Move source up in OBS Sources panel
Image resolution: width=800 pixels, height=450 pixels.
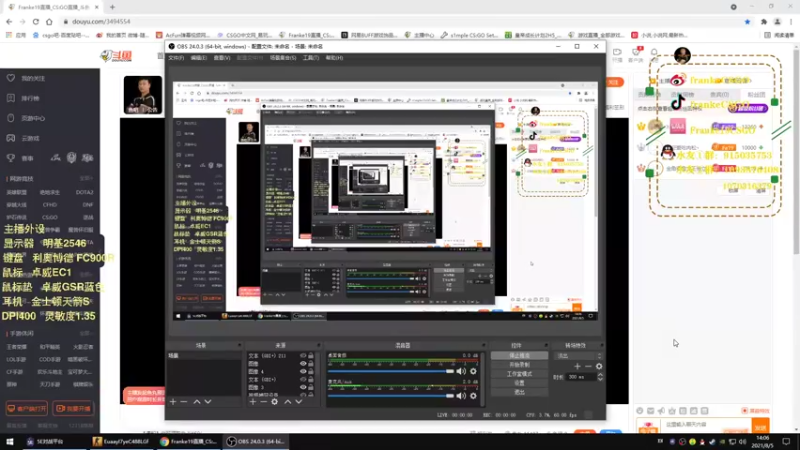click(x=288, y=402)
